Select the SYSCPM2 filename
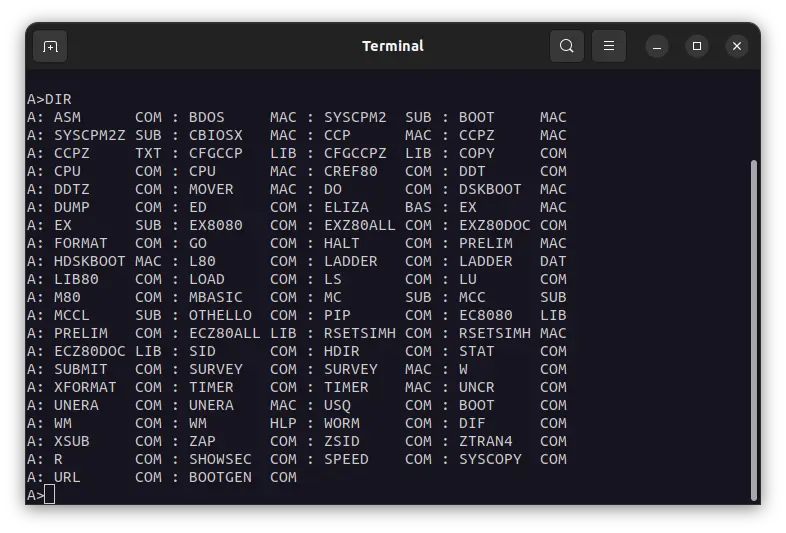 355,117
